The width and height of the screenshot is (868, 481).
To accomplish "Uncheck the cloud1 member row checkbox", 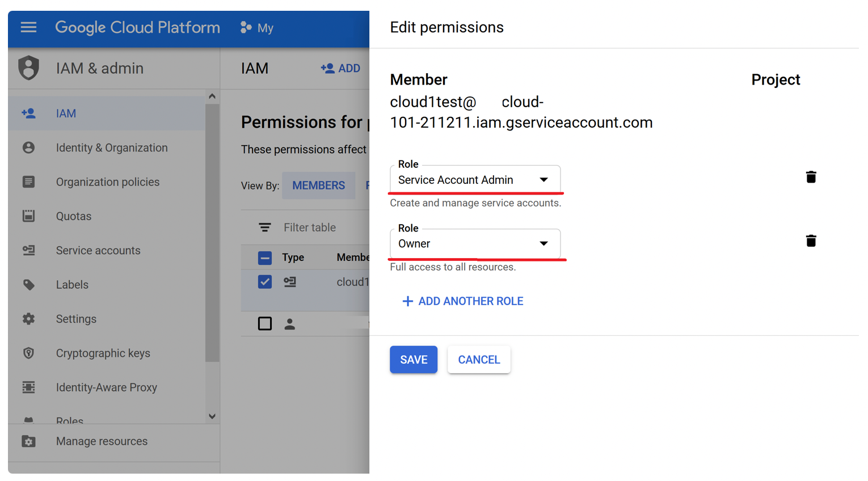I will pyautogui.click(x=264, y=282).
